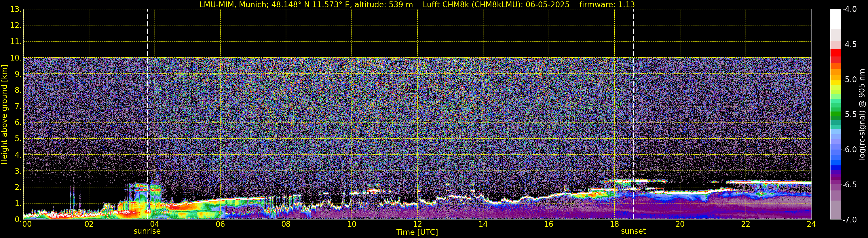The height and width of the screenshot is (238, 868).
Task: Click the time axis tick label '22'
Action: (746, 224)
